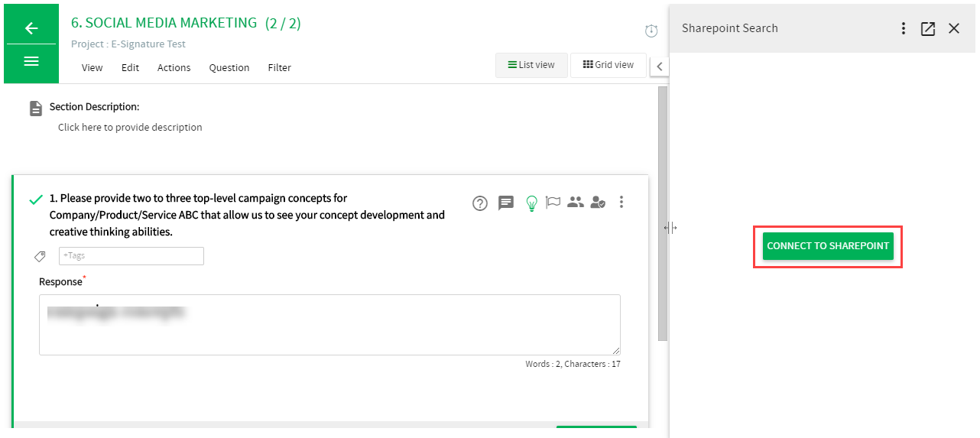
Task: Open the Filter menu
Action: pos(280,67)
